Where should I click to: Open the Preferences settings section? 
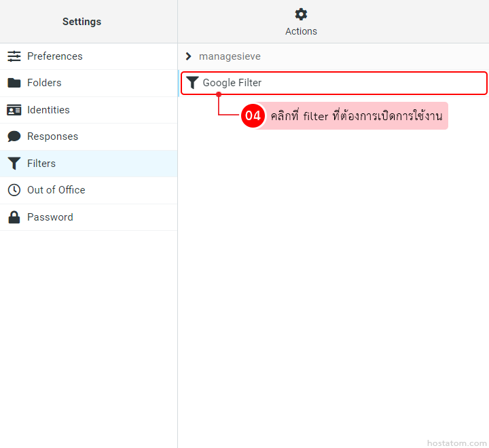point(55,56)
